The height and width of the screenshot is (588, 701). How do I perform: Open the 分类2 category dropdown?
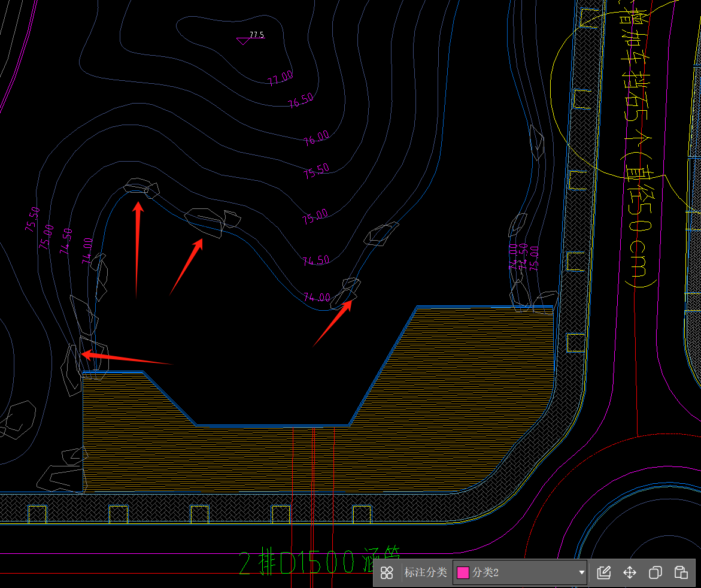point(520,572)
